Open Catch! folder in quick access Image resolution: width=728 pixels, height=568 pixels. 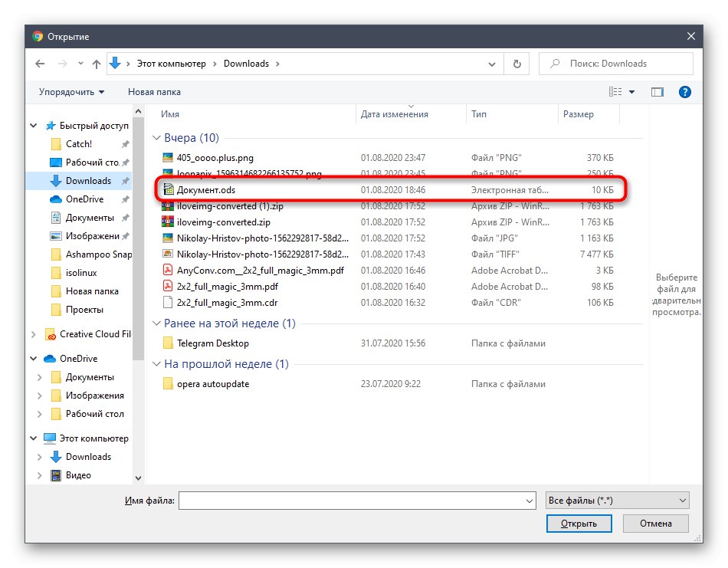(x=78, y=144)
